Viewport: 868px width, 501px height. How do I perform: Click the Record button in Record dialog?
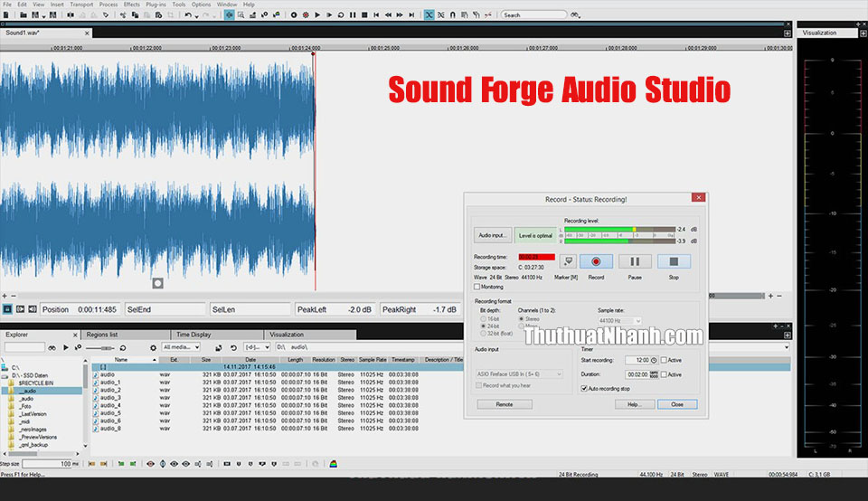tap(596, 261)
